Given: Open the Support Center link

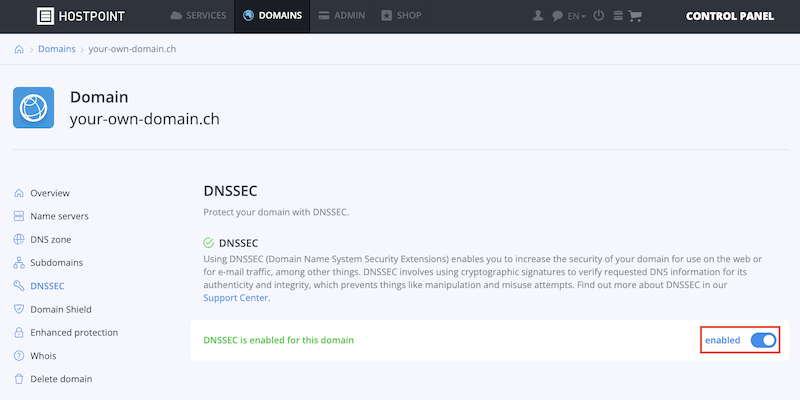Looking at the screenshot, I should click(237, 297).
